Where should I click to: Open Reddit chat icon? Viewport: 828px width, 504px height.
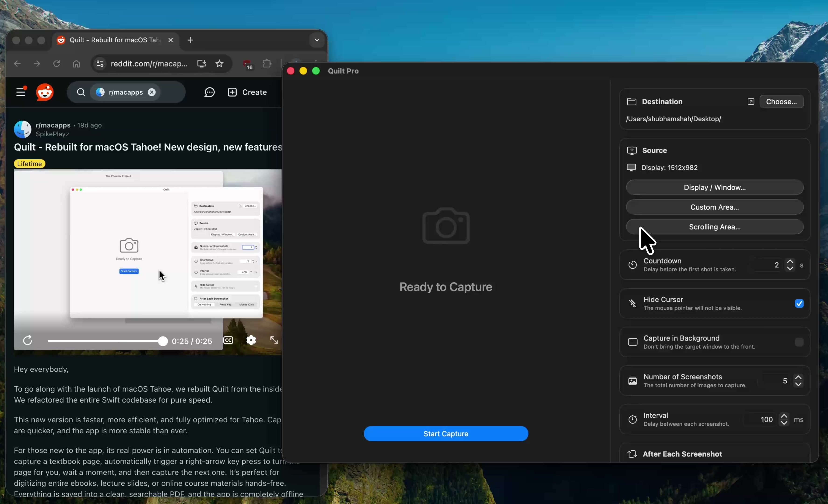[209, 92]
